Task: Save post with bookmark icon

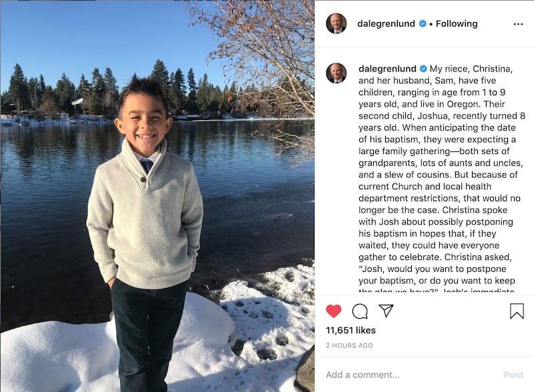Action: coord(517,311)
